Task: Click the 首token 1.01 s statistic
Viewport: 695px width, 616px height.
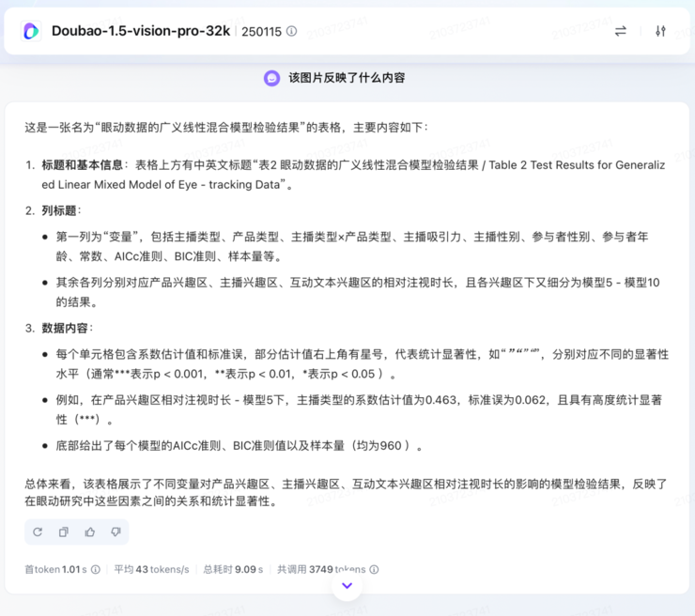Action: 55,570
